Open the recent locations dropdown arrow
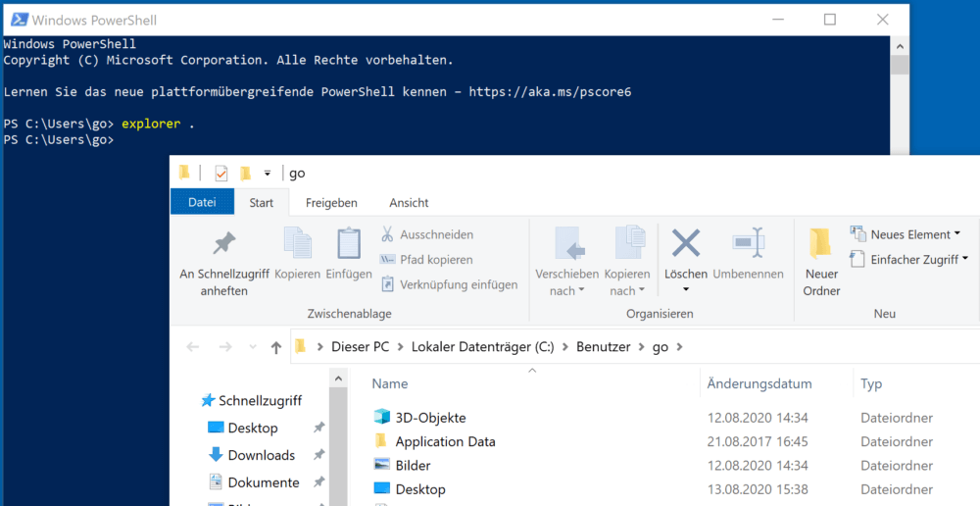The width and height of the screenshot is (980, 506). pos(253,347)
